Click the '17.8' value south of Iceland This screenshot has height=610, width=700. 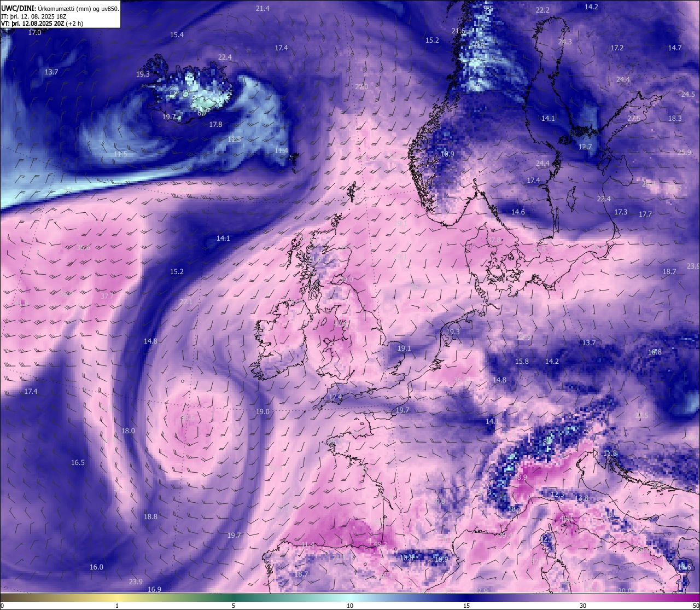coord(215,125)
